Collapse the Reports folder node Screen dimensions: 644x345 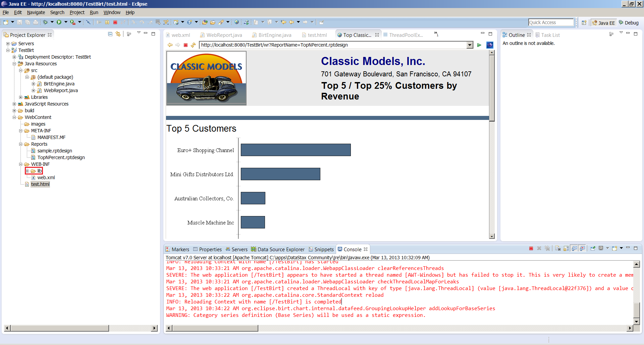click(x=20, y=144)
